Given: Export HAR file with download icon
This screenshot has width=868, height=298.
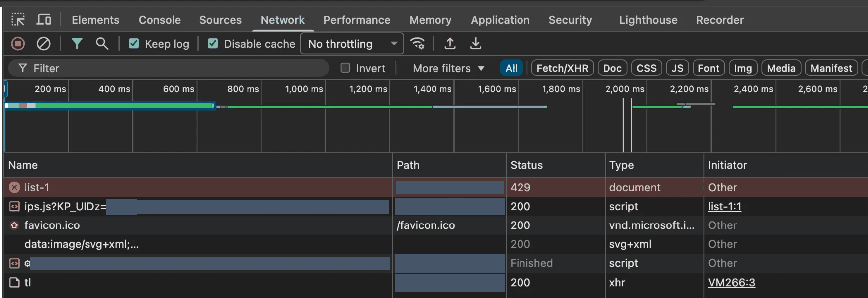Looking at the screenshot, I should (x=476, y=44).
